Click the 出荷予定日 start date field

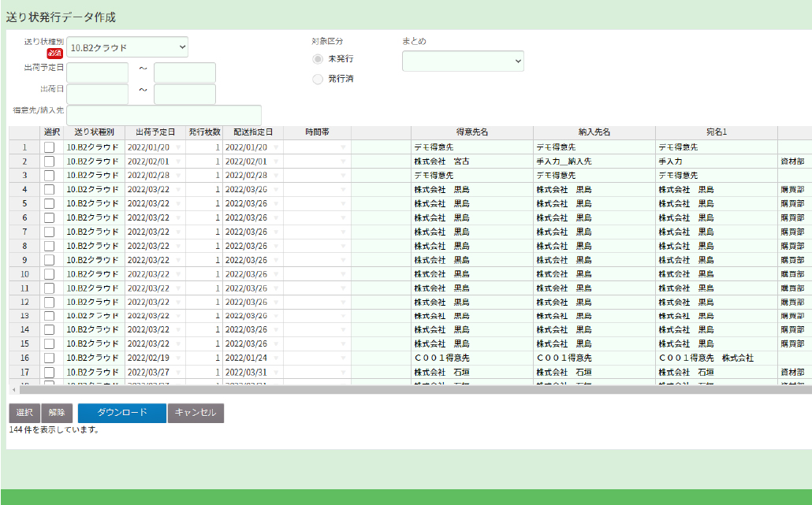tap(97, 72)
